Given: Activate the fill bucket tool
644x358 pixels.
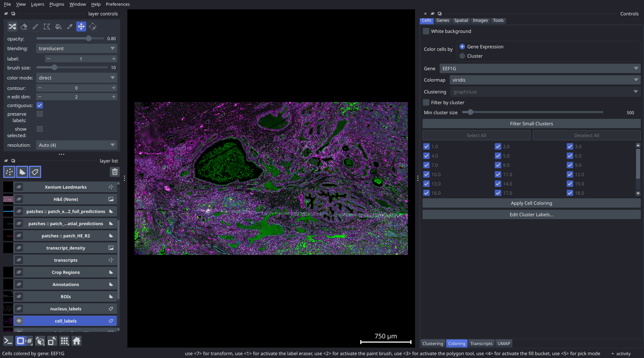Looking at the screenshot, I should pyautogui.click(x=58, y=26).
